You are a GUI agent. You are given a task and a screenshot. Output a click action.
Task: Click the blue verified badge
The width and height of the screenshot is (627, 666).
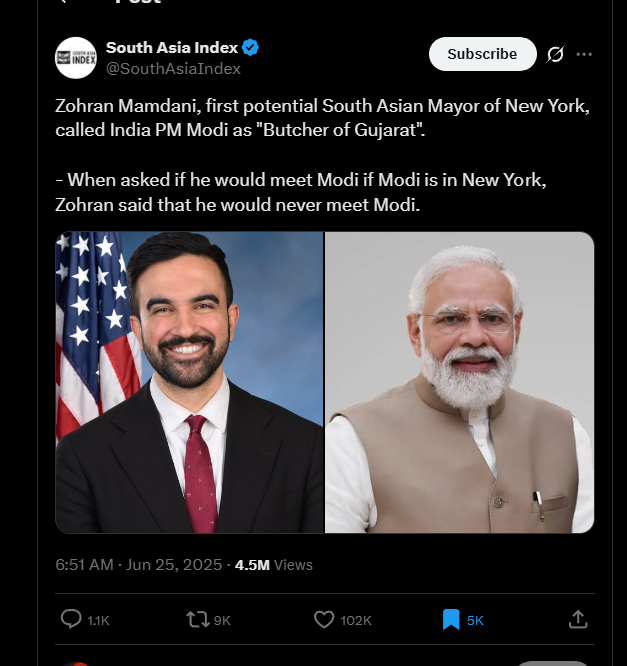(x=252, y=48)
